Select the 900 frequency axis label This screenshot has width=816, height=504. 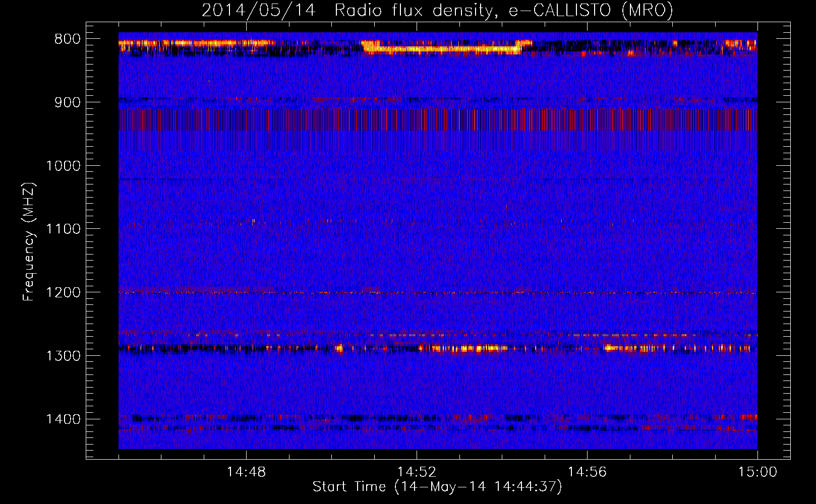point(67,102)
